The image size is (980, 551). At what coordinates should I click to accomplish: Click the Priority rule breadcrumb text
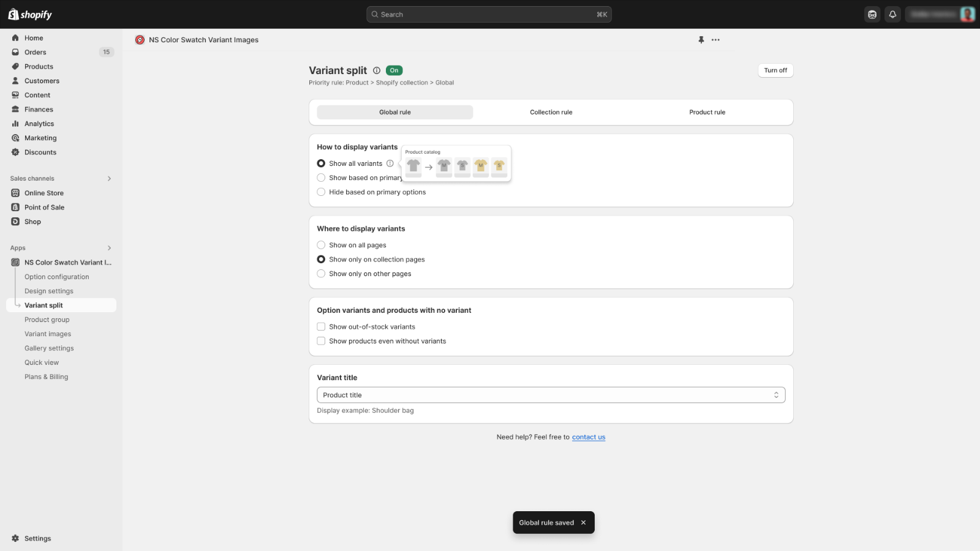tap(381, 83)
